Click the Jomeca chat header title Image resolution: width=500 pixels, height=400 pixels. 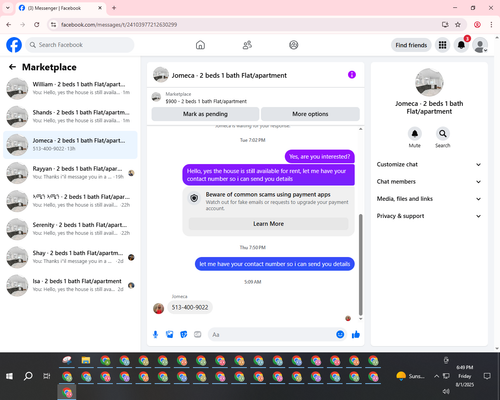pos(229,75)
